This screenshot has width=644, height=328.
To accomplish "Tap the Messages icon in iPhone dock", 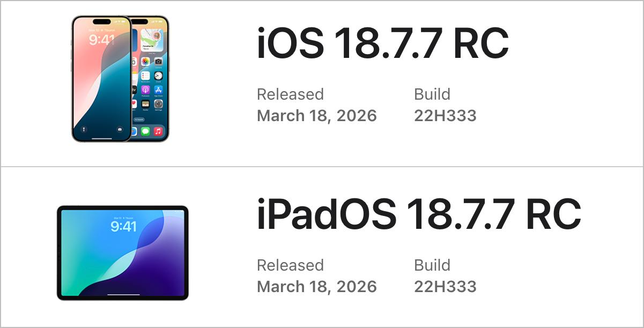I will [x=145, y=131].
